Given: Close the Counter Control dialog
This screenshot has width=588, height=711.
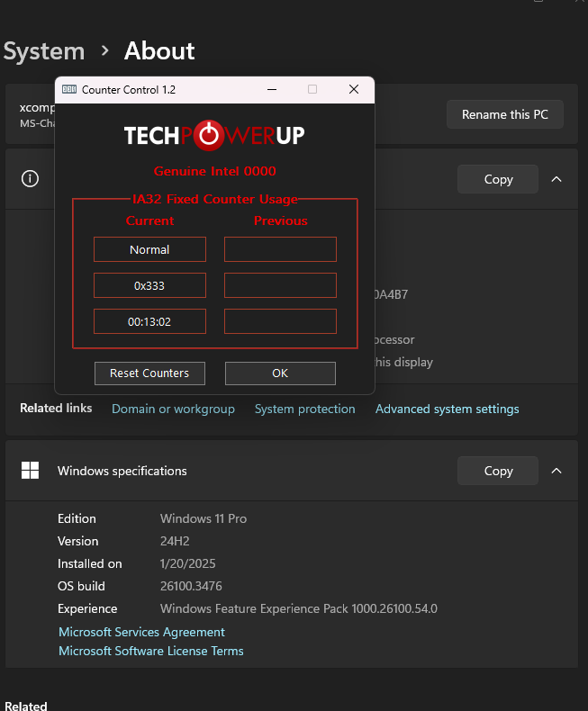Looking at the screenshot, I should pyautogui.click(x=354, y=89).
